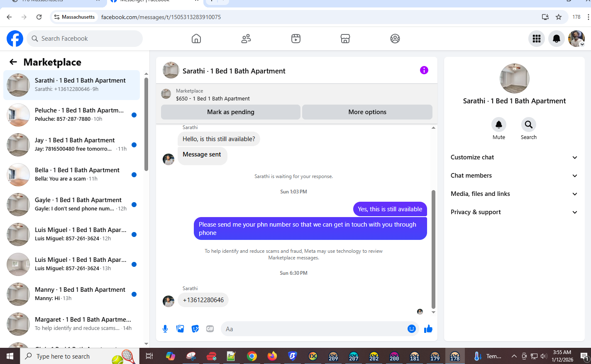Click 'Yes, this is still available' message
This screenshot has width=591, height=364.
(x=390, y=209)
